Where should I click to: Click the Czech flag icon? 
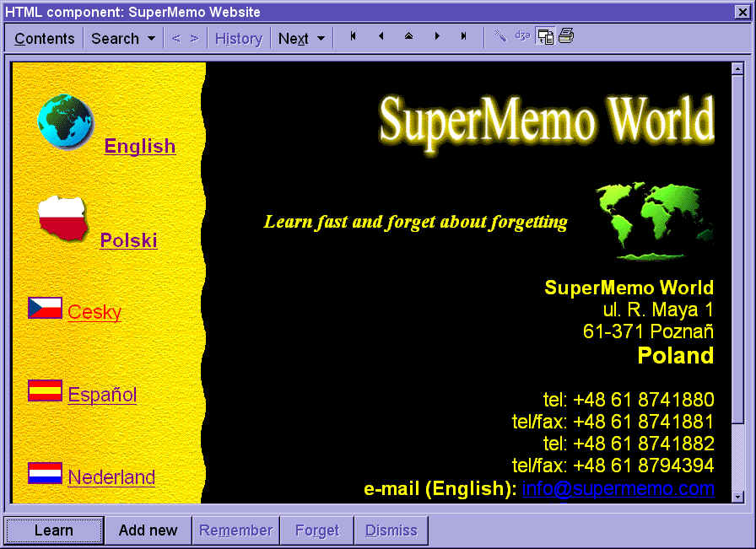[x=45, y=308]
